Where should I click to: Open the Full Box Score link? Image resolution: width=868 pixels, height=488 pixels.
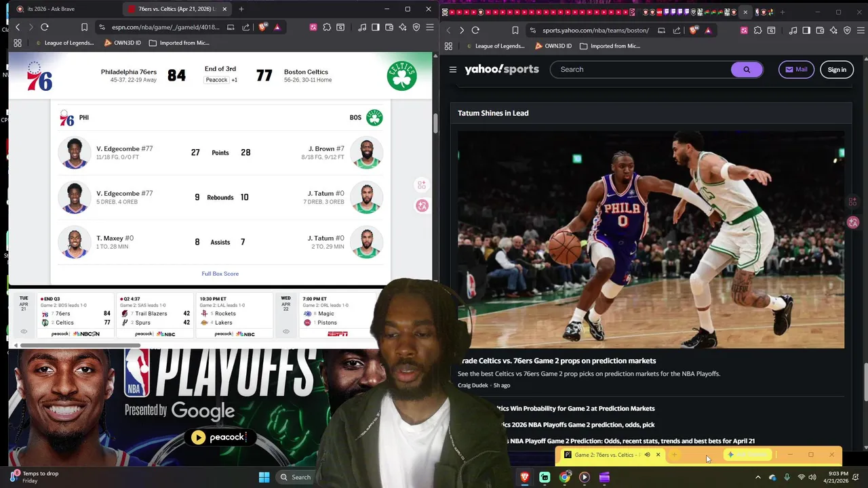click(x=220, y=274)
